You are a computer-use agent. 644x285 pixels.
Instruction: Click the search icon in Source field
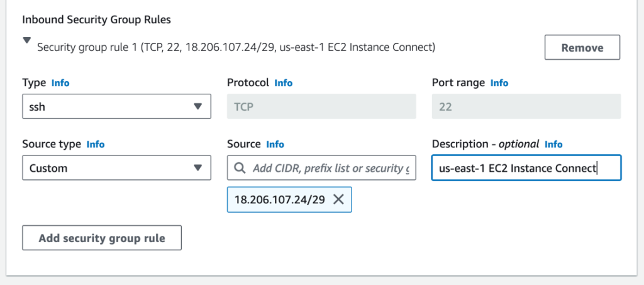(240, 169)
